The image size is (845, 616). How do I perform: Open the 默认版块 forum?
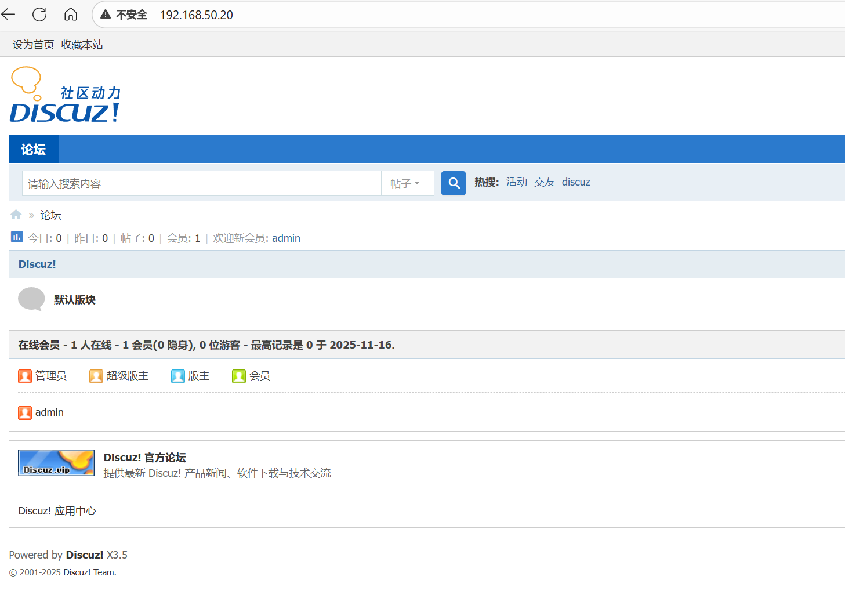click(75, 300)
